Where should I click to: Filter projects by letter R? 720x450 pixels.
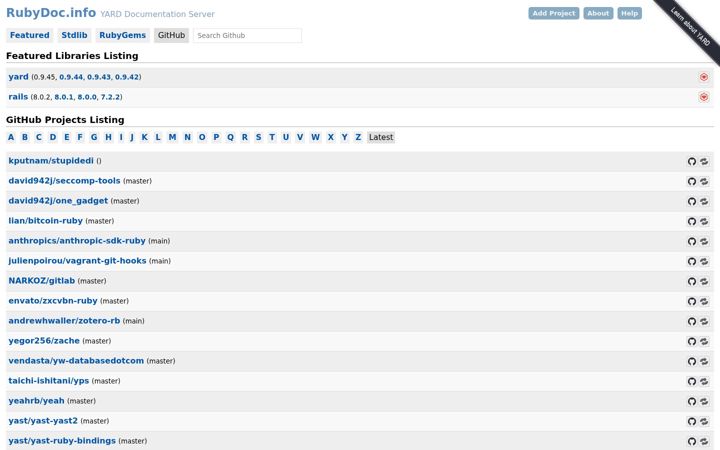(x=244, y=137)
